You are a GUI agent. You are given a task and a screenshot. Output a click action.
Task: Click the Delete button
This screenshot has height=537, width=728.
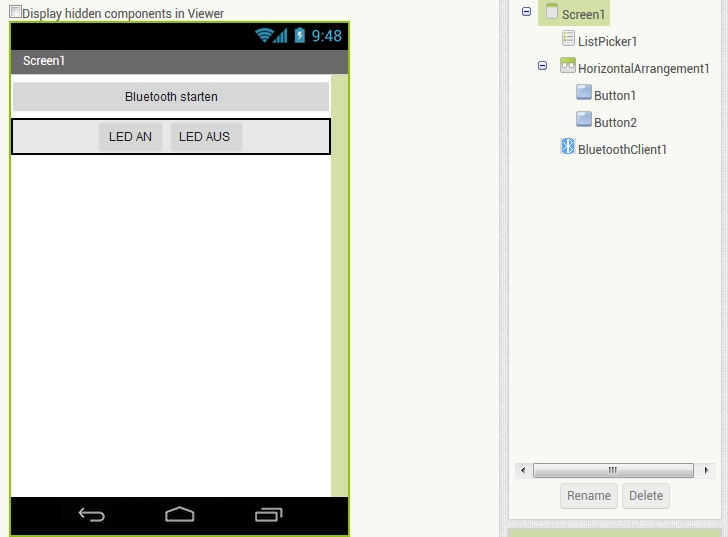pyautogui.click(x=646, y=496)
